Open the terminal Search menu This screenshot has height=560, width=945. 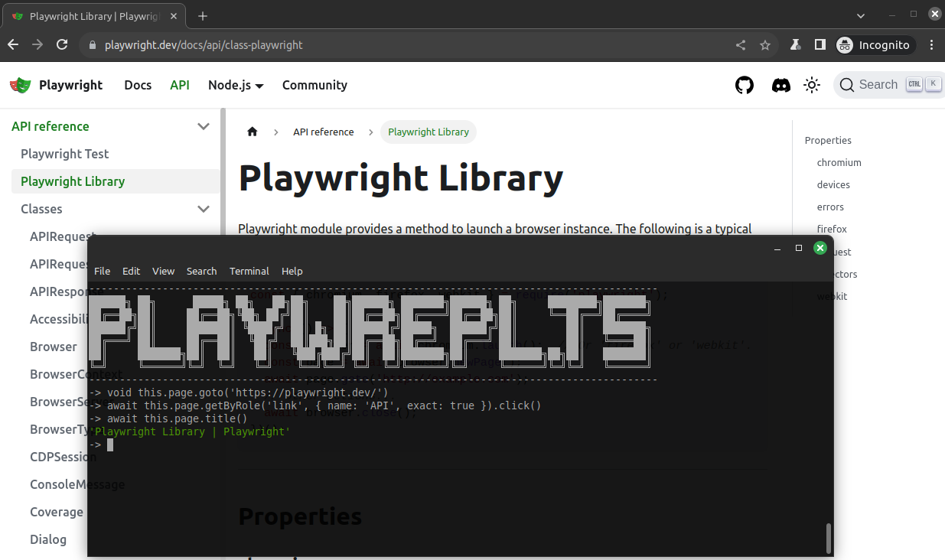201,271
